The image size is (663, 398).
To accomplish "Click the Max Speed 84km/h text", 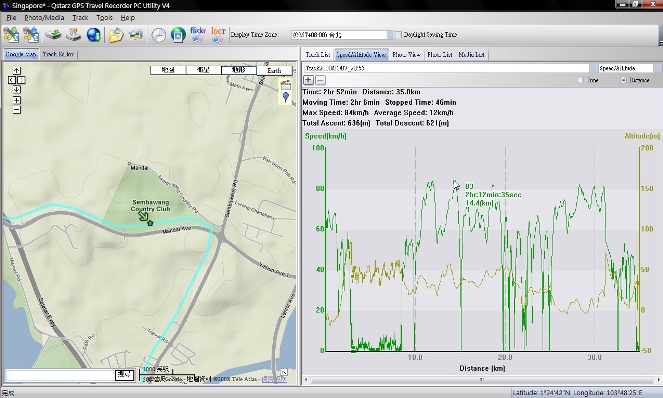I will coord(335,113).
